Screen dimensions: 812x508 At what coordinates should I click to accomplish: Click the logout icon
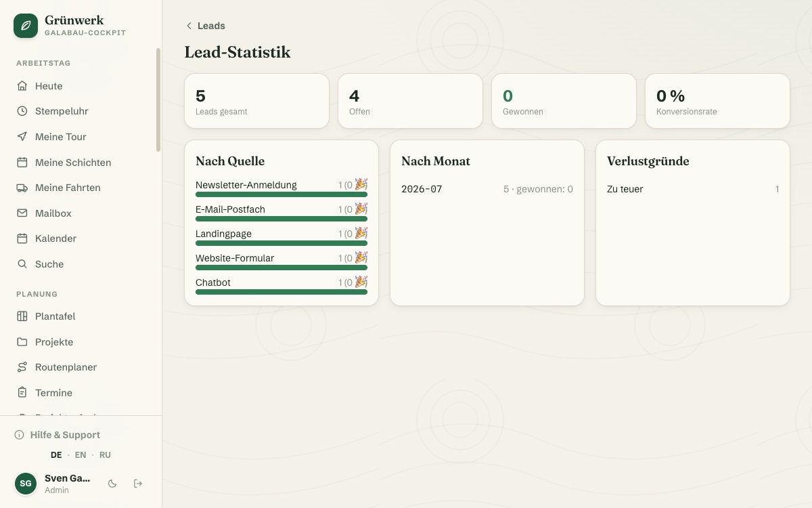pos(138,484)
